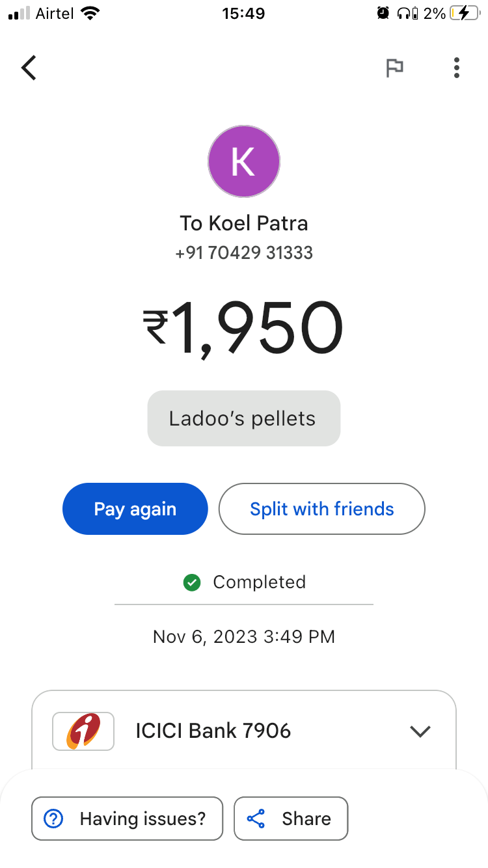Tap the share network icon
Screen dimensions: 488x868
(x=256, y=819)
